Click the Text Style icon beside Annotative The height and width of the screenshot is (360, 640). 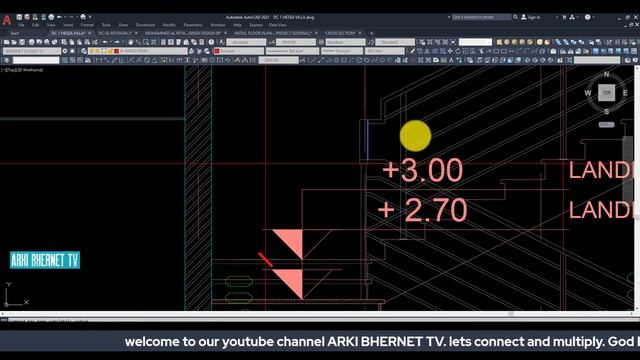tap(222, 42)
